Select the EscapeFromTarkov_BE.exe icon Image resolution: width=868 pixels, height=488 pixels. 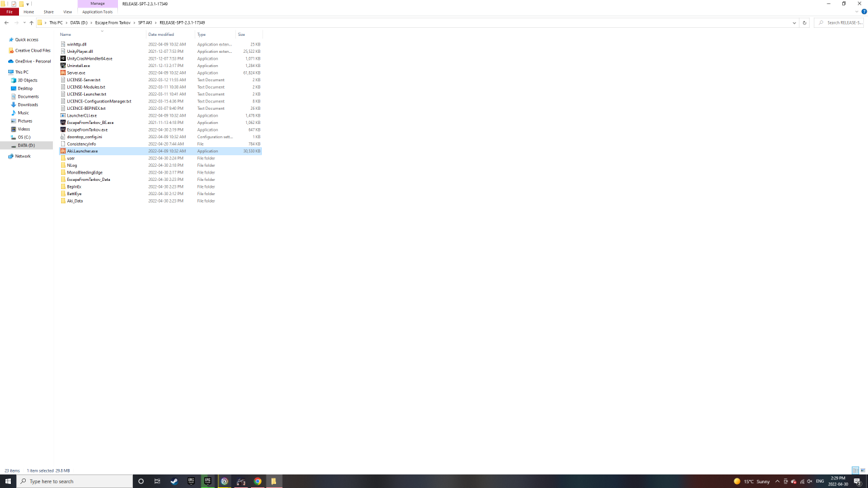point(63,123)
